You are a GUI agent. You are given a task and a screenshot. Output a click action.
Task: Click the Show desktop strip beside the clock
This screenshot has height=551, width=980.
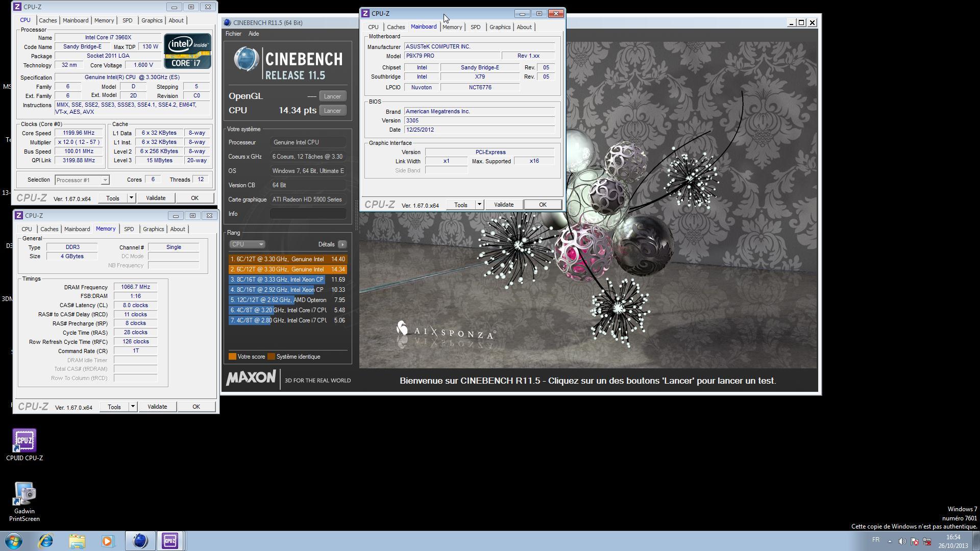coord(976,541)
